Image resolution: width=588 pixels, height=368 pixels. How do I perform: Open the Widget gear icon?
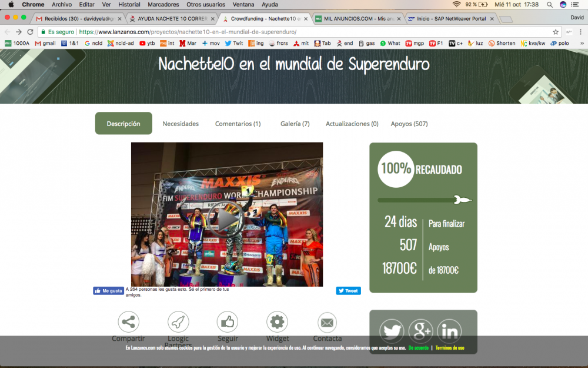pyautogui.click(x=277, y=322)
